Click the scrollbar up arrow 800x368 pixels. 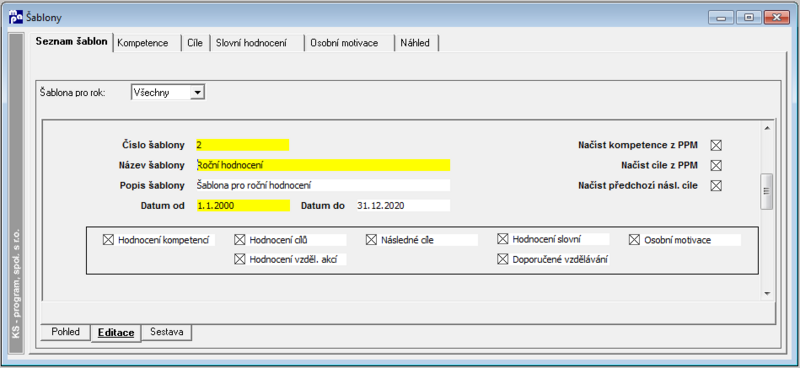pos(767,128)
